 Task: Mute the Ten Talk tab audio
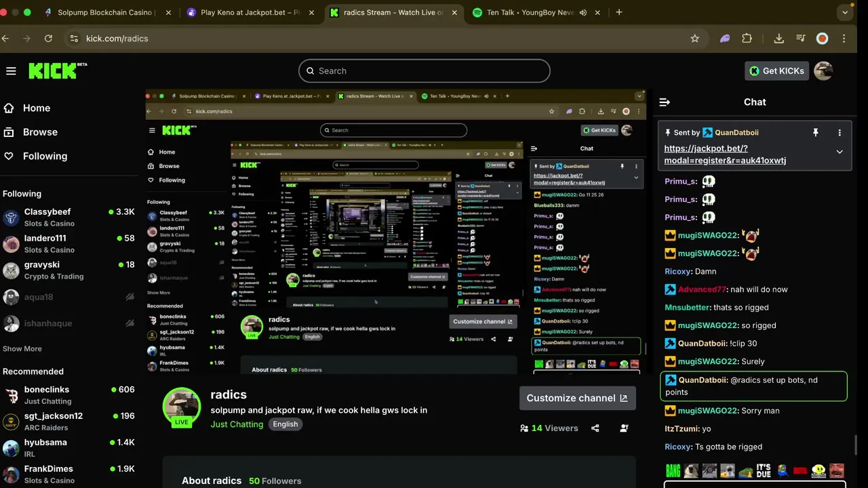[x=583, y=12]
